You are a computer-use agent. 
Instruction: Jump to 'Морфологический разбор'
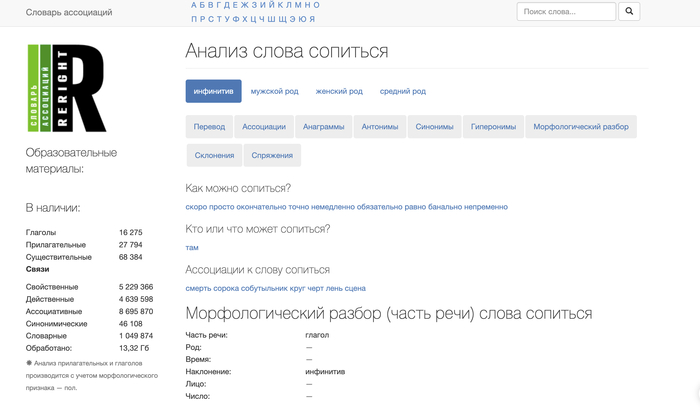click(x=581, y=127)
